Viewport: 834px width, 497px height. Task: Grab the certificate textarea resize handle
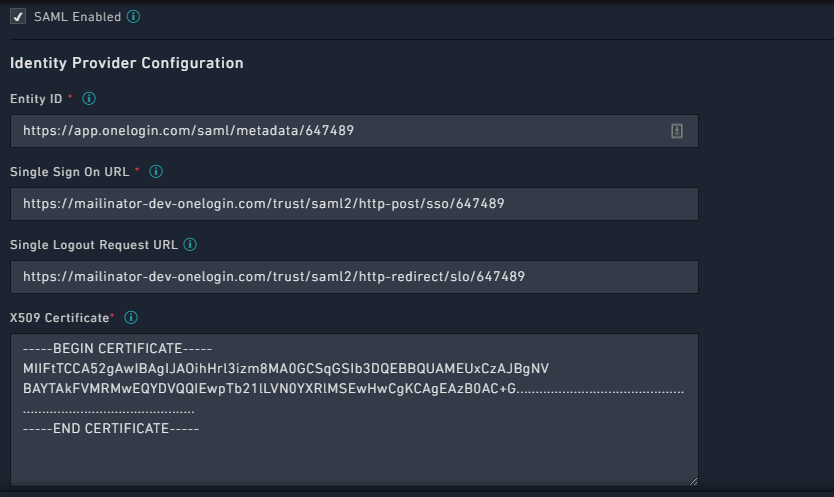click(x=692, y=481)
